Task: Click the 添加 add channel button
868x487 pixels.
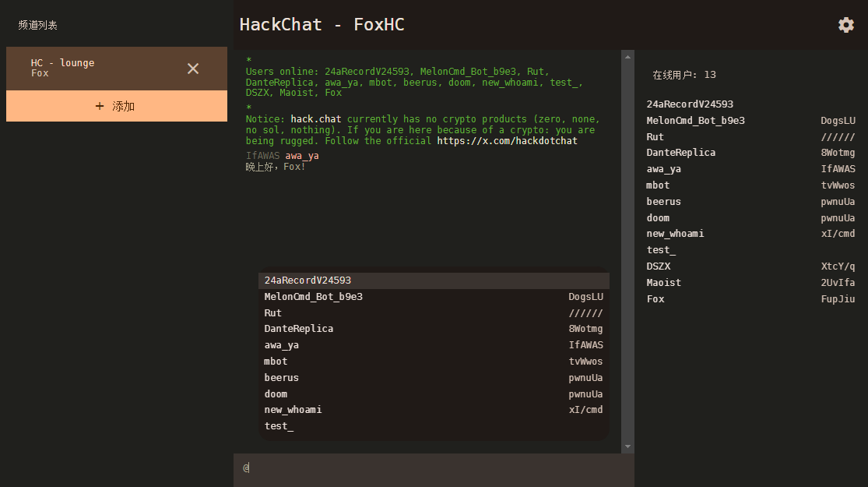Action: (x=117, y=106)
